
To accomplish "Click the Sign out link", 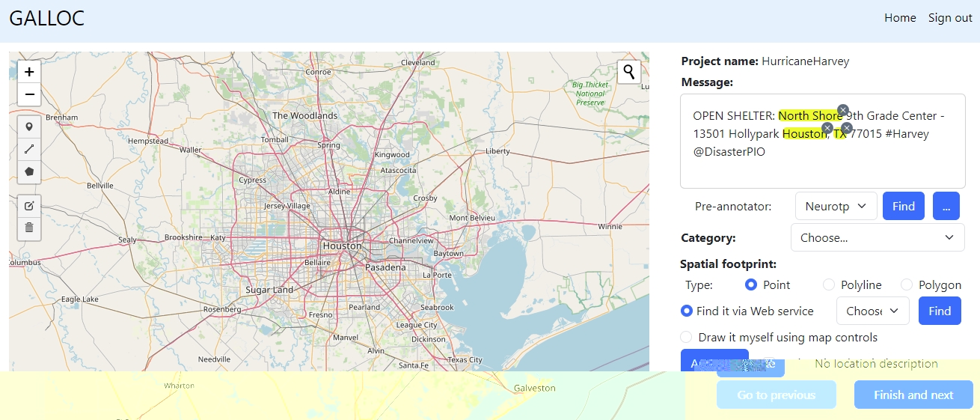I will pyautogui.click(x=950, y=18).
